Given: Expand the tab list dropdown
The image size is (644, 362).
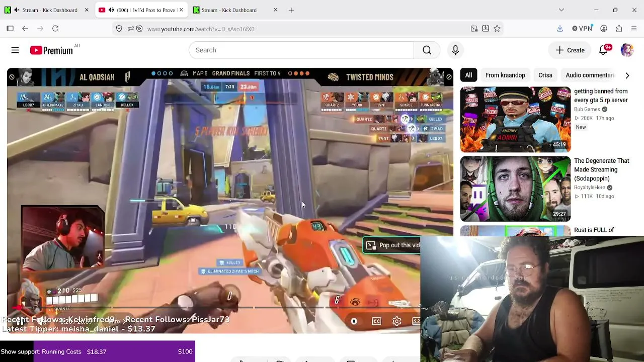Looking at the screenshot, I should click(x=561, y=10).
